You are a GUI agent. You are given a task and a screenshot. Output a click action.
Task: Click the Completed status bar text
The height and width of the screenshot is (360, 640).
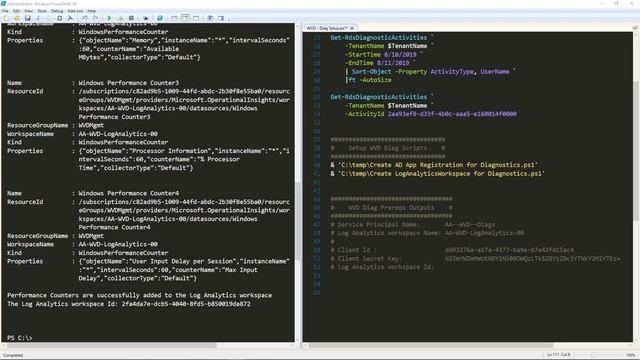(13, 355)
